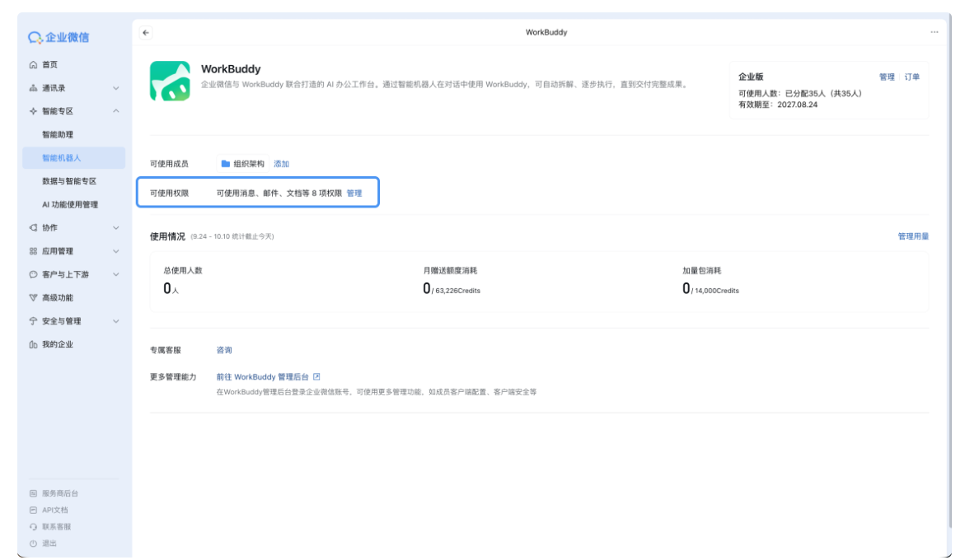Click the 企业微信 logo icon

pyautogui.click(x=35, y=38)
